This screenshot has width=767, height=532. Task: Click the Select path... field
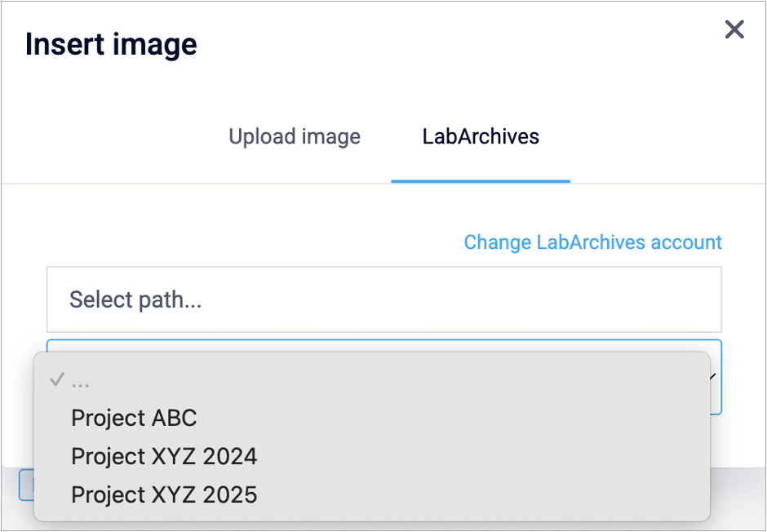click(x=383, y=299)
